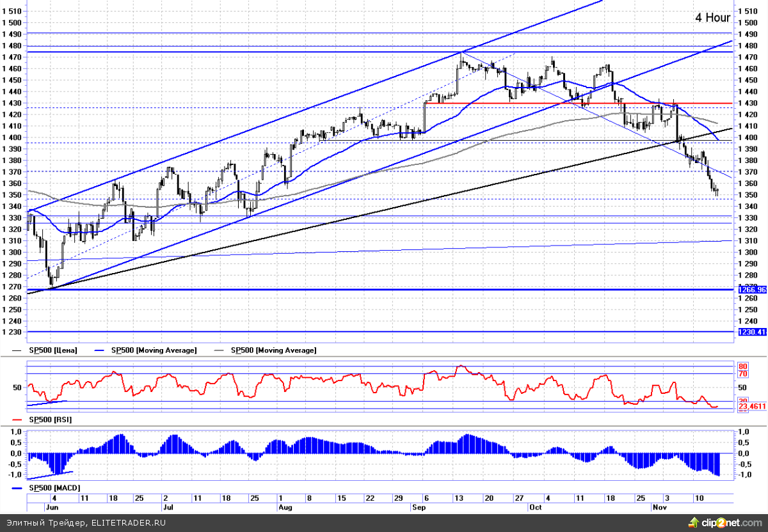Click the red SP500 RSI legend marker

18,420
